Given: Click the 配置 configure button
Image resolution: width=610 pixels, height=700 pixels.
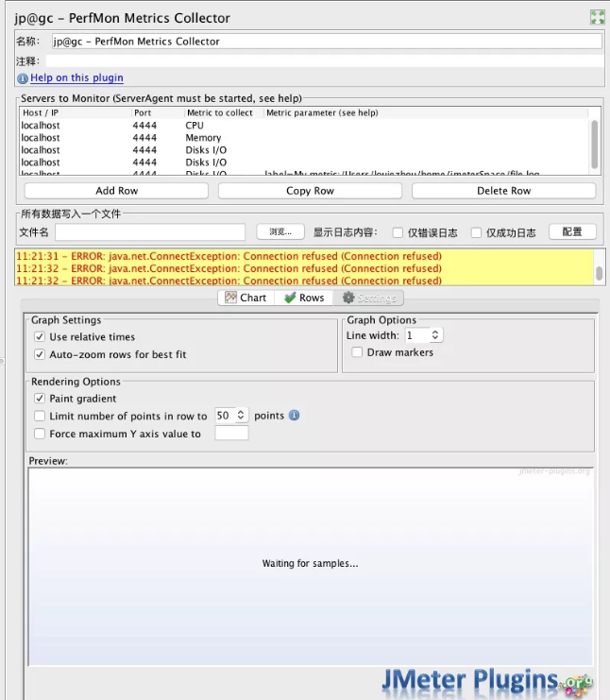Looking at the screenshot, I should coord(572,231).
